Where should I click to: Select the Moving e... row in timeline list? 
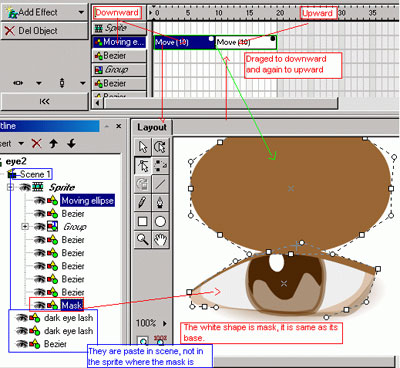[x=119, y=42]
